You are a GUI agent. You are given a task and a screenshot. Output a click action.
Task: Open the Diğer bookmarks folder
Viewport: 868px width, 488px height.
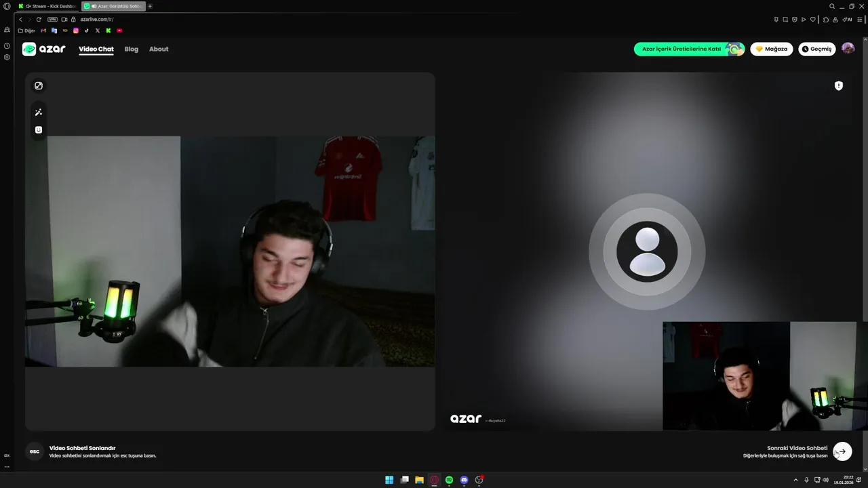pyautogui.click(x=26, y=30)
